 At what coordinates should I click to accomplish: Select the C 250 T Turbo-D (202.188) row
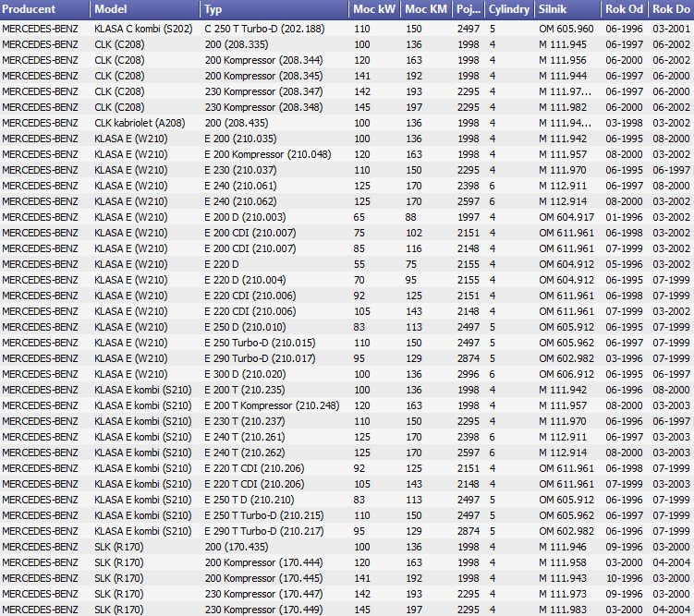click(x=347, y=29)
